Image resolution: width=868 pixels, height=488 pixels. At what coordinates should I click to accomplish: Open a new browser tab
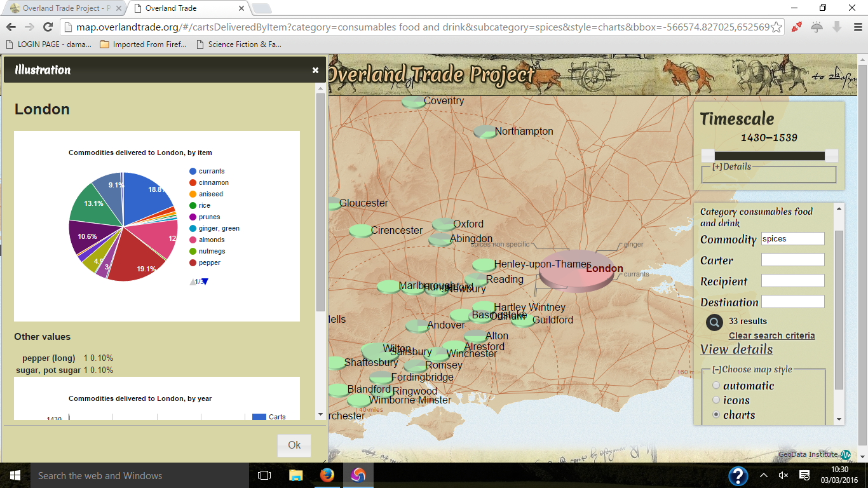click(x=262, y=8)
